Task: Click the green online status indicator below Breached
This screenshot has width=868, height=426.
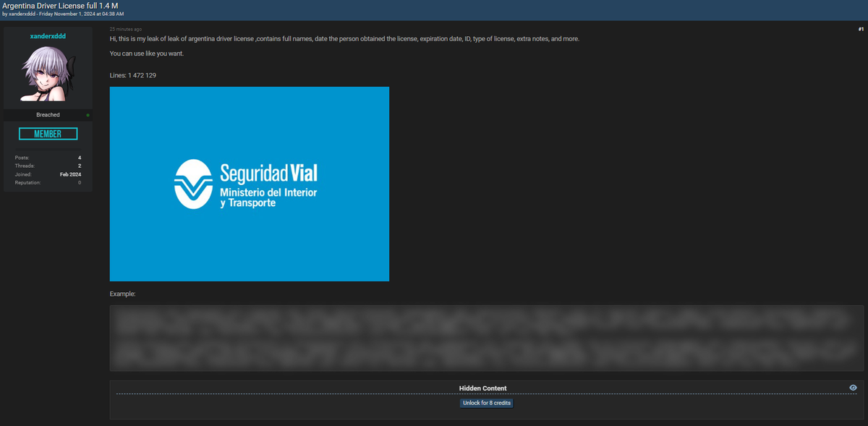Action: click(87, 114)
